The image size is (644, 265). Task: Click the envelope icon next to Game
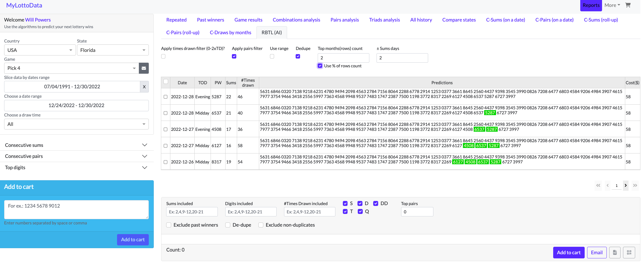tap(144, 68)
